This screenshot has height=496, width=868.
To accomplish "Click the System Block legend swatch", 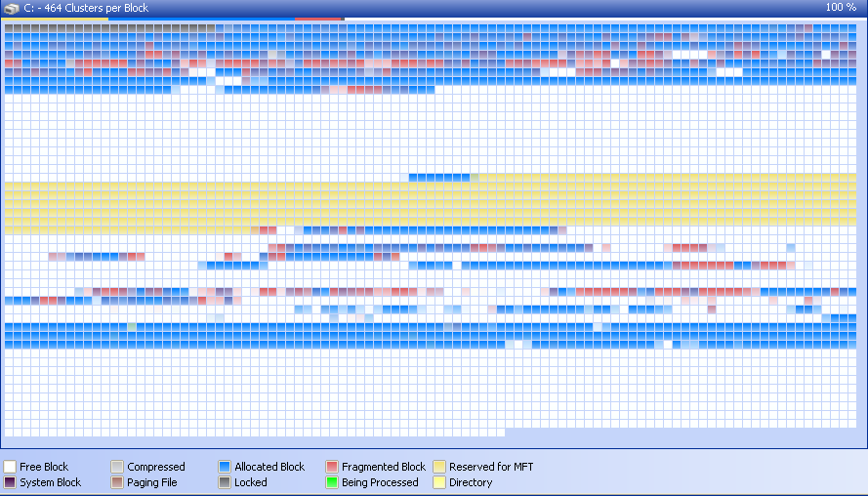I will (x=10, y=482).
